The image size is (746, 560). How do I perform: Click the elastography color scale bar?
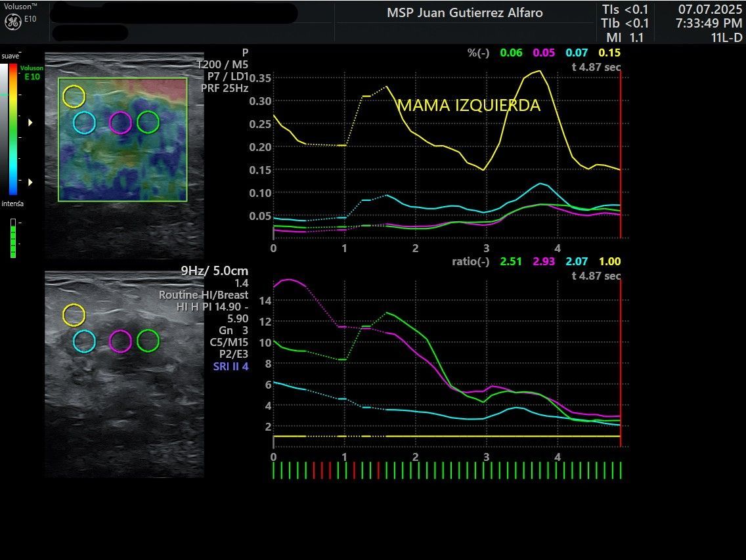pyautogui.click(x=13, y=129)
